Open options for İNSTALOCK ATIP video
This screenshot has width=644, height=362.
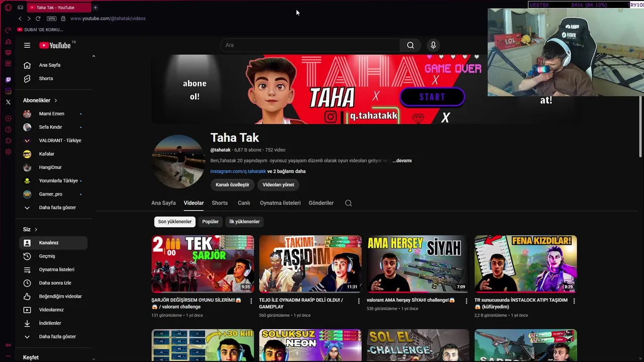(574, 301)
